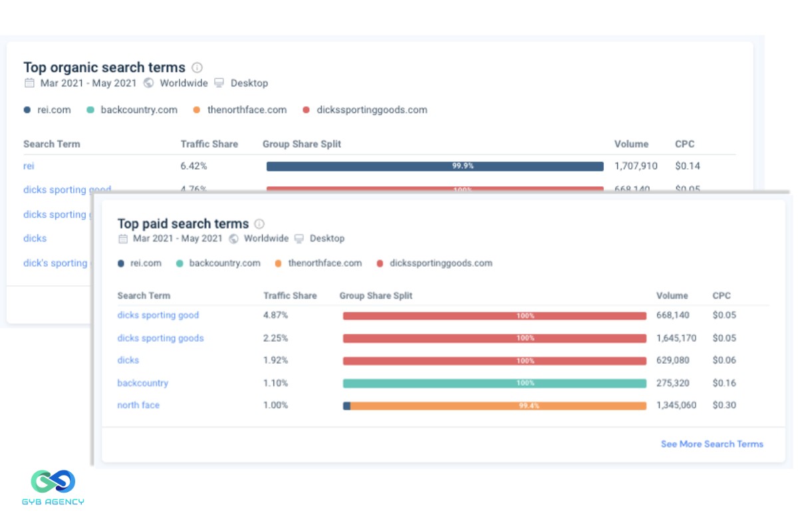Open the 'backcountry' paid search term
This screenshot has width=798, height=532.
(x=143, y=383)
